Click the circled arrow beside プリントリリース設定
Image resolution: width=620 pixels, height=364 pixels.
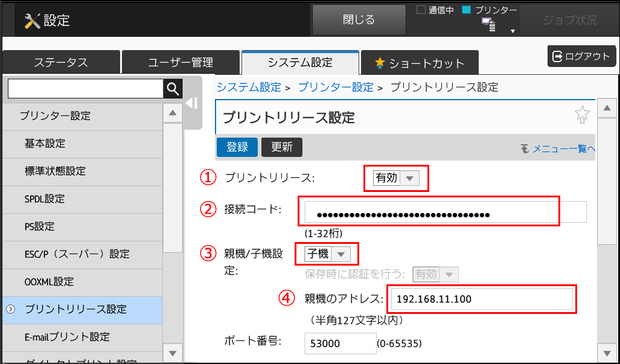pos(11,310)
